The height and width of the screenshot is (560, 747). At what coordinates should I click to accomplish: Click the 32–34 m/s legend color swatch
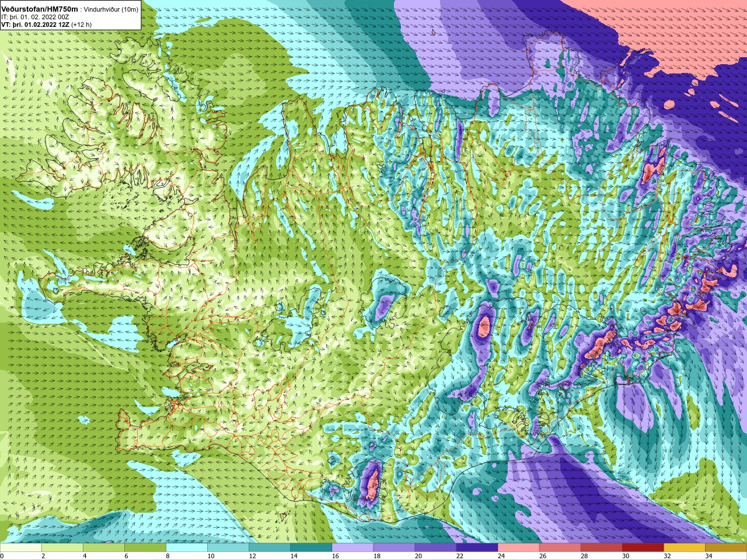[684, 548]
